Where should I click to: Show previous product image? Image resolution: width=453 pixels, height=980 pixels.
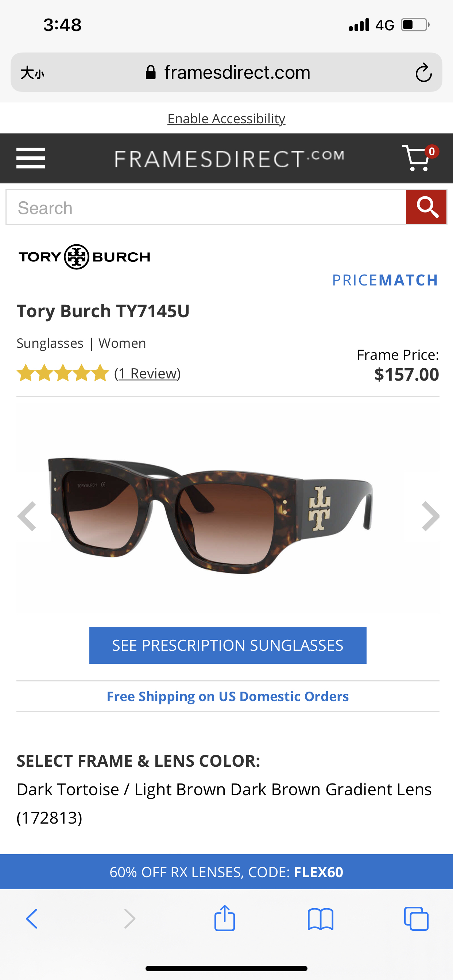(27, 516)
